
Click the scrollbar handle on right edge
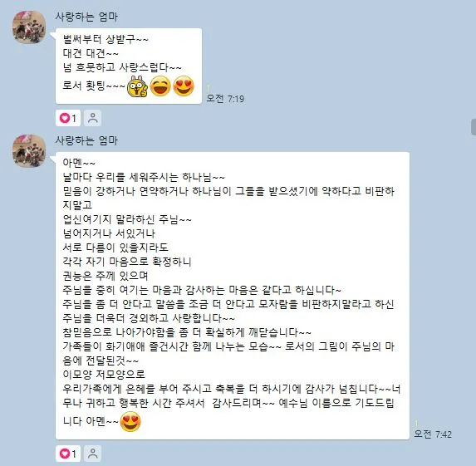click(474, 127)
